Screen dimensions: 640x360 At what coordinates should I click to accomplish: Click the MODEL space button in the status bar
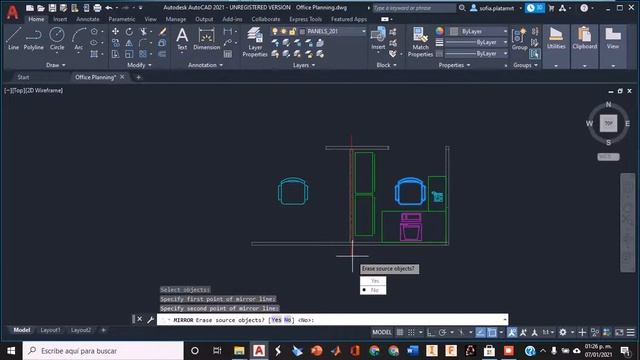point(382,332)
